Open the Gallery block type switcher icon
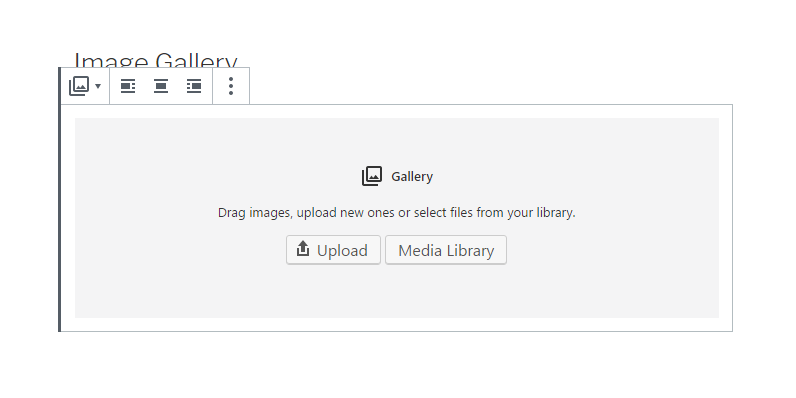Image resolution: width=796 pixels, height=398 pixels. coord(79,86)
